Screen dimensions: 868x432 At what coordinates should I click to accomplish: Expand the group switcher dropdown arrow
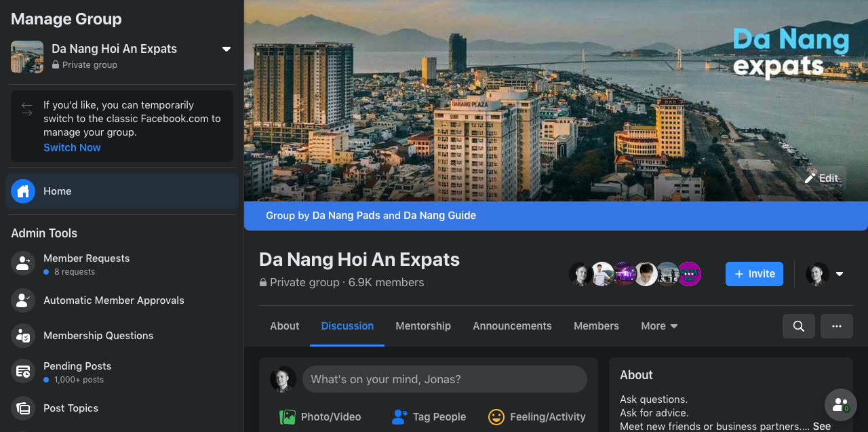click(x=226, y=49)
